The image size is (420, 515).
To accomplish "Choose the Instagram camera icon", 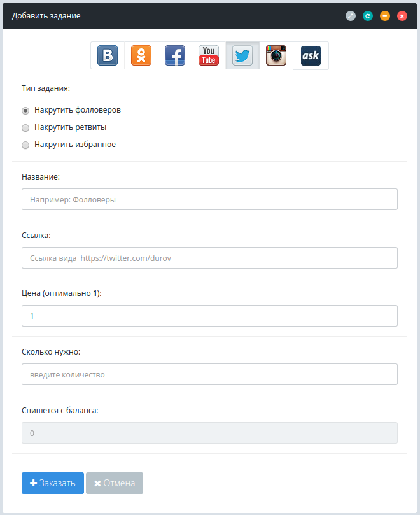I will [x=276, y=55].
